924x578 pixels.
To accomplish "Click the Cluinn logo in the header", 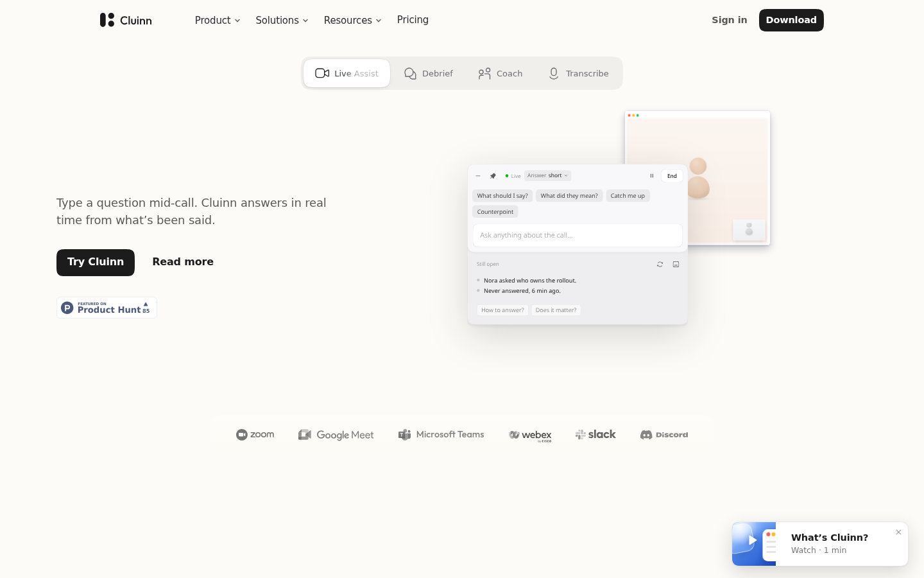I will [x=126, y=20].
